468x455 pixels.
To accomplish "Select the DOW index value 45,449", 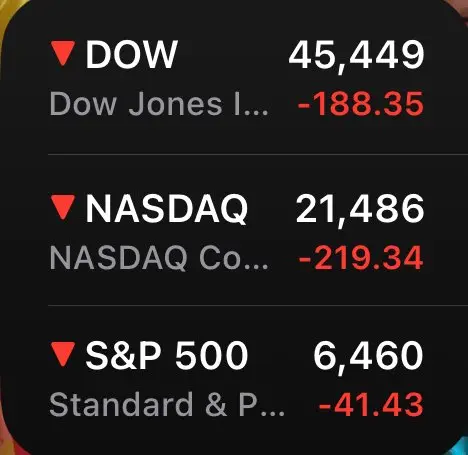I will [356, 55].
